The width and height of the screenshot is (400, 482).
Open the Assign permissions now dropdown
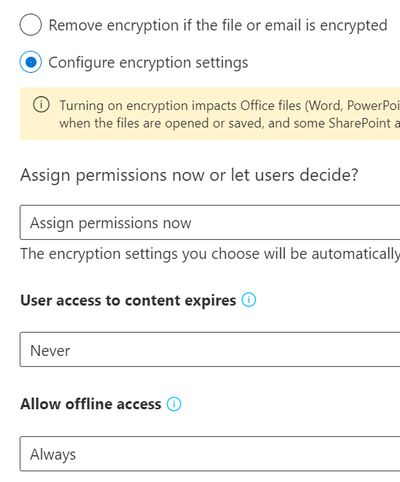(210, 222)
